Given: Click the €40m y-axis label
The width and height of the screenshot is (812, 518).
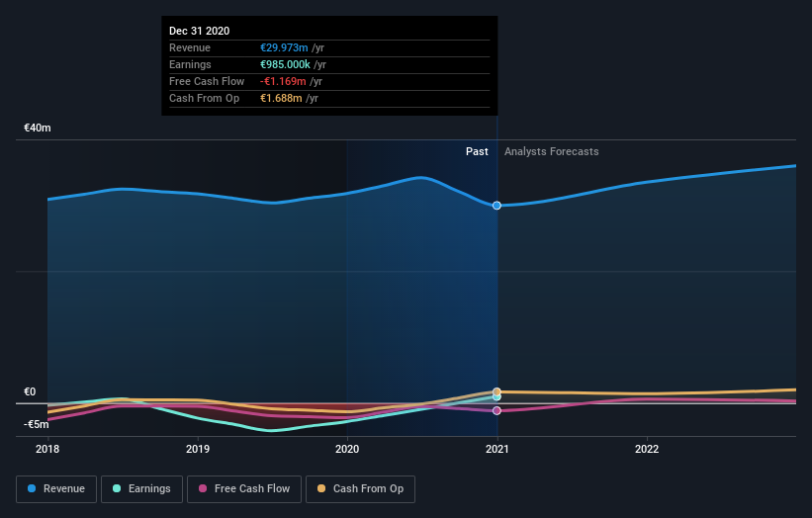Looking at the screenshot, I should (x=38, y=128).
